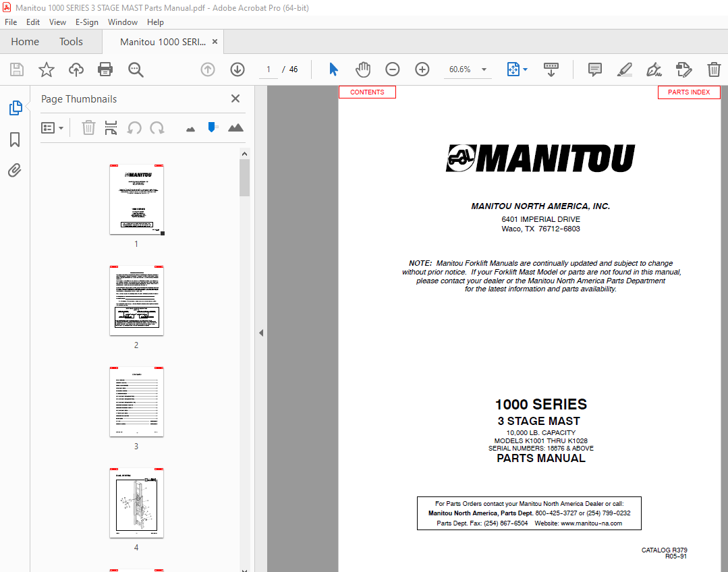This screenshot has height=572, width=728.
Task: Open the File menu
Action: [11, 22]
